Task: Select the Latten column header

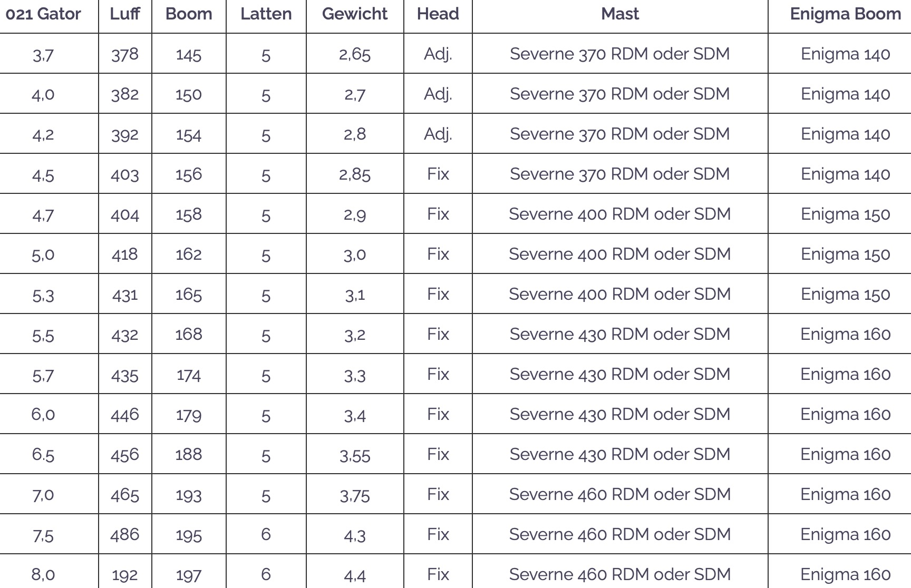Action: [266, 14]
